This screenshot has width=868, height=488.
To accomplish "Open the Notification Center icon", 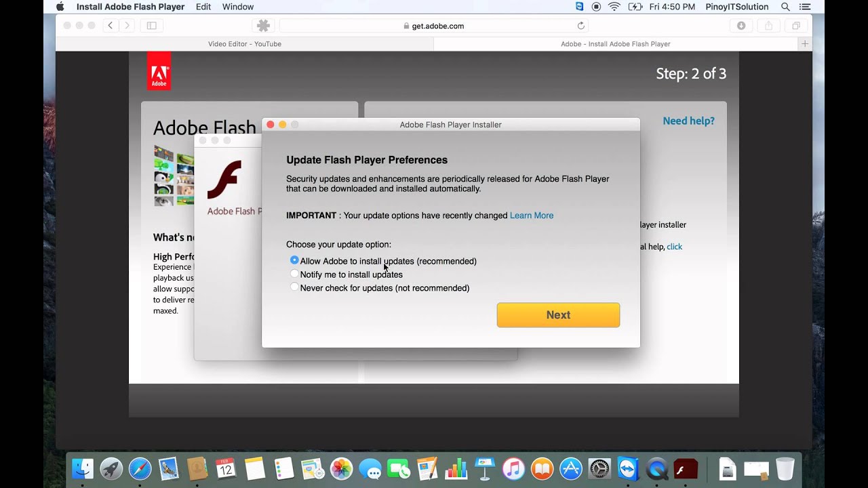I will click(x=805, y=7).
